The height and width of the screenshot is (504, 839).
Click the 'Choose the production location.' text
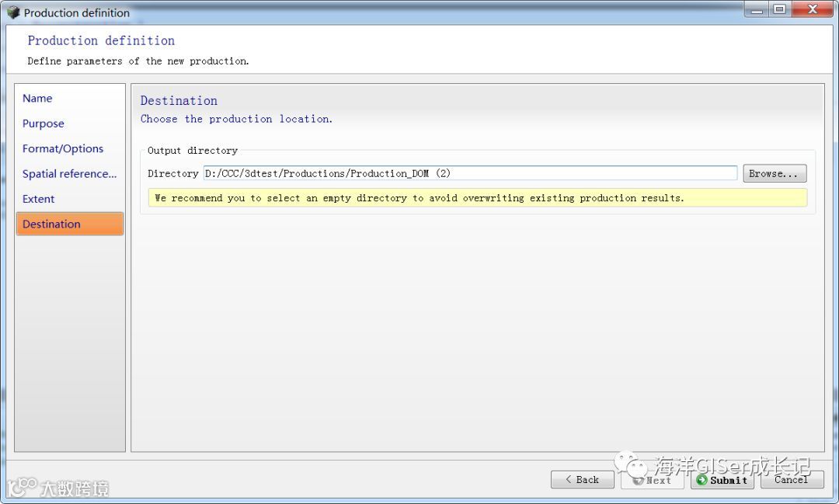236,120
